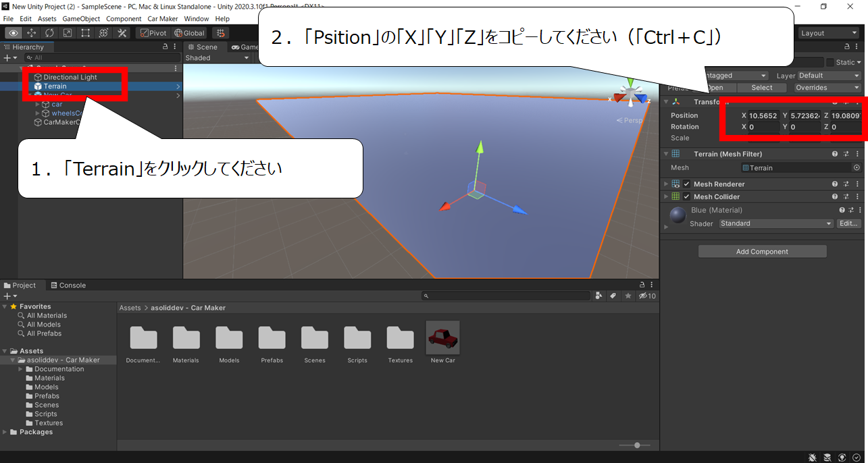Open the Hierarchy panel three-dot options menu

coord(176,47)
